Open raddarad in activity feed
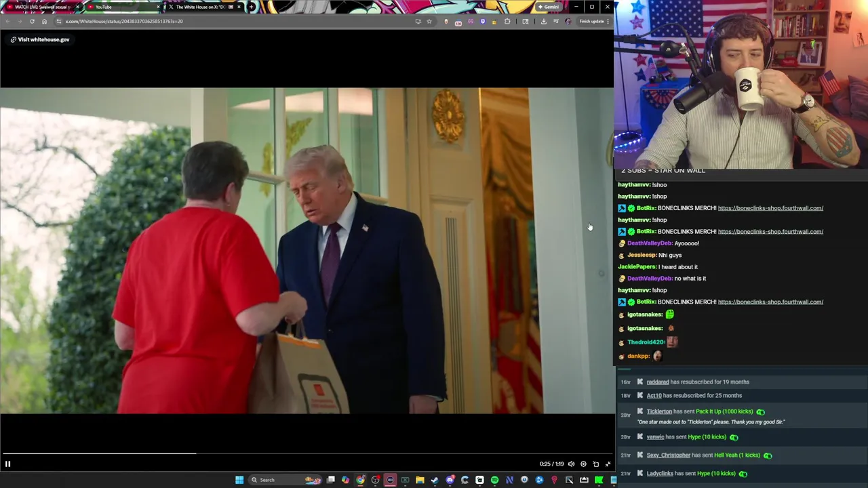868x488 pixels. tap(657, 382)
